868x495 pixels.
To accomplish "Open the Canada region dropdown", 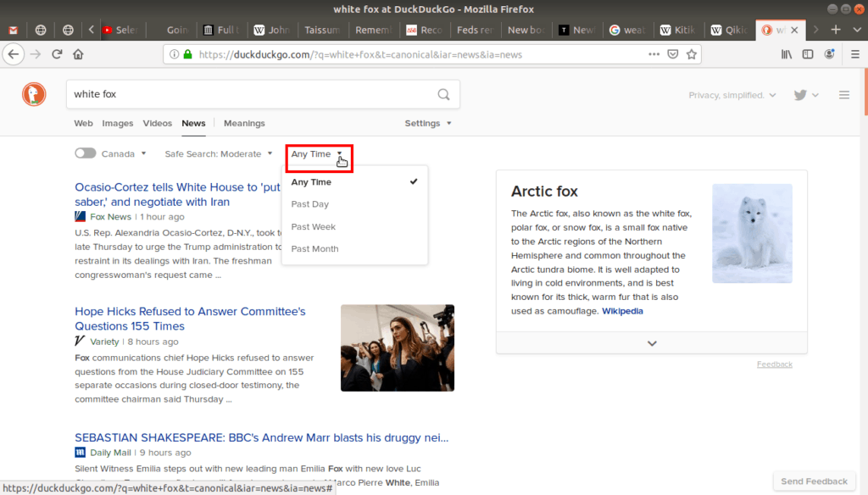I will [x=124, y=154].
